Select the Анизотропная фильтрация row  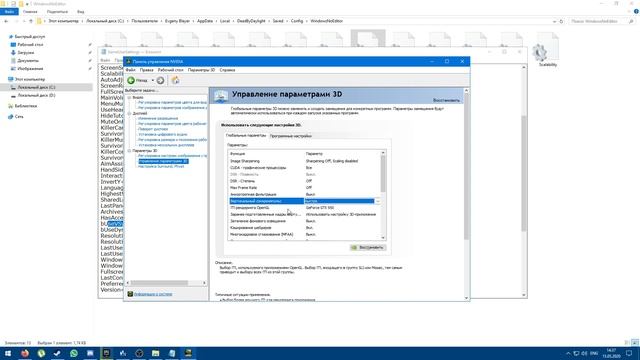304,194
